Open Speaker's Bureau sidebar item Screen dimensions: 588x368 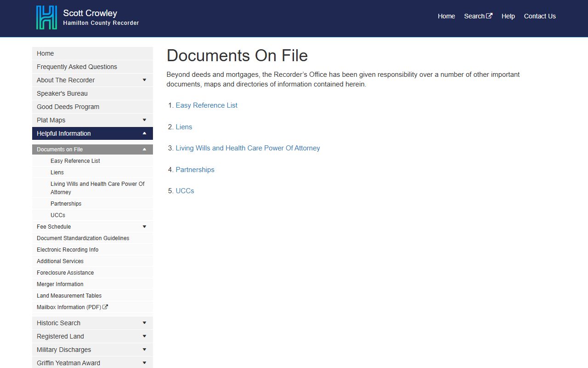(92, 93)
